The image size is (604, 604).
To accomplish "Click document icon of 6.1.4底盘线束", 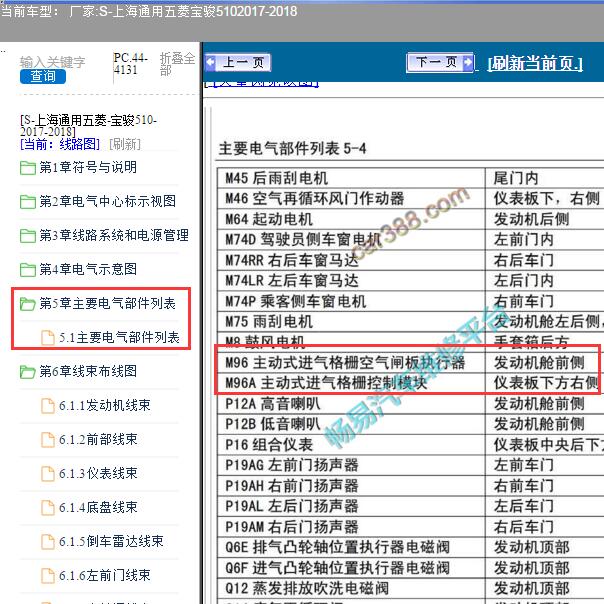I will click(x=48, y=507).
